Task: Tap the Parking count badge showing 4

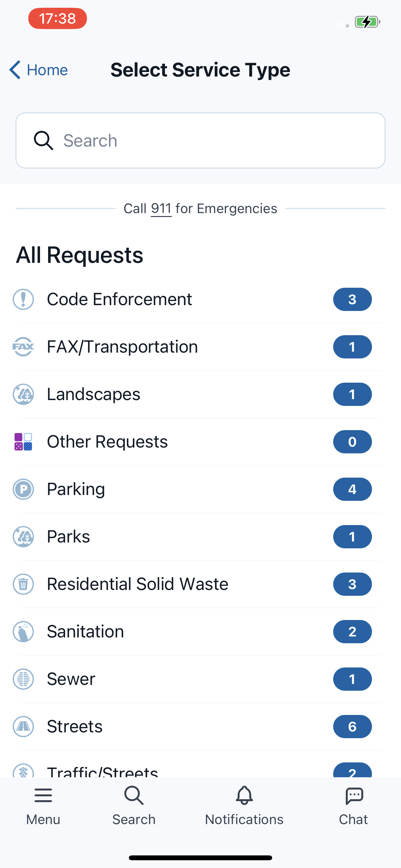Action: click(x=353, y=489)
